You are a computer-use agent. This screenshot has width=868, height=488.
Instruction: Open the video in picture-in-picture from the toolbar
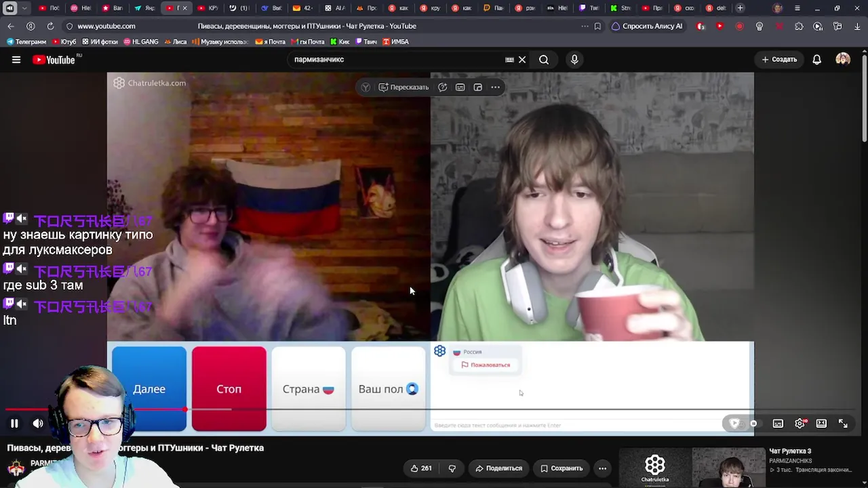[x=477, y=87]
